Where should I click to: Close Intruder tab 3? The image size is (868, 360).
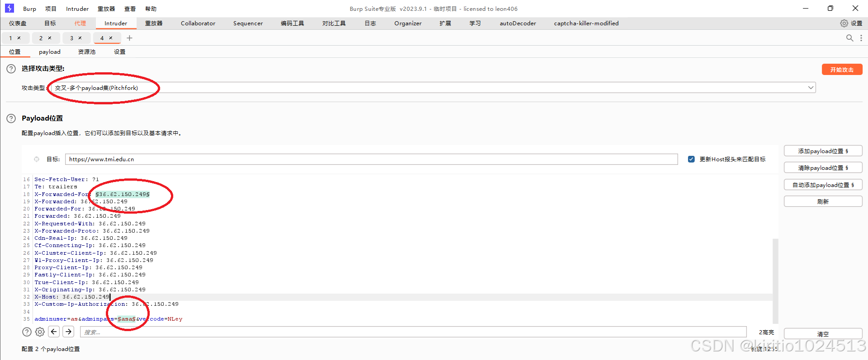coord(80,38)
